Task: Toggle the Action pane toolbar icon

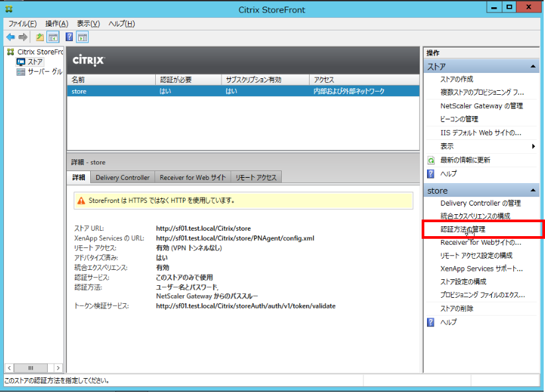Action: (x=82, y=37)
